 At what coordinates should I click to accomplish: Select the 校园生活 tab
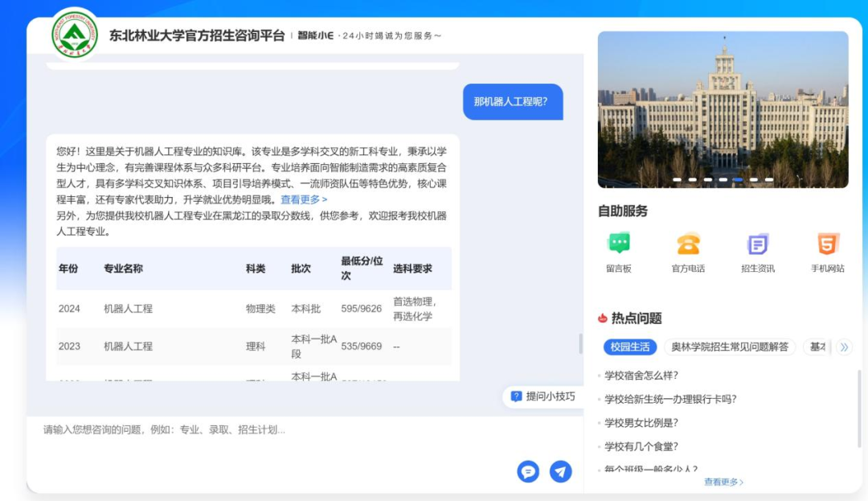630,347
